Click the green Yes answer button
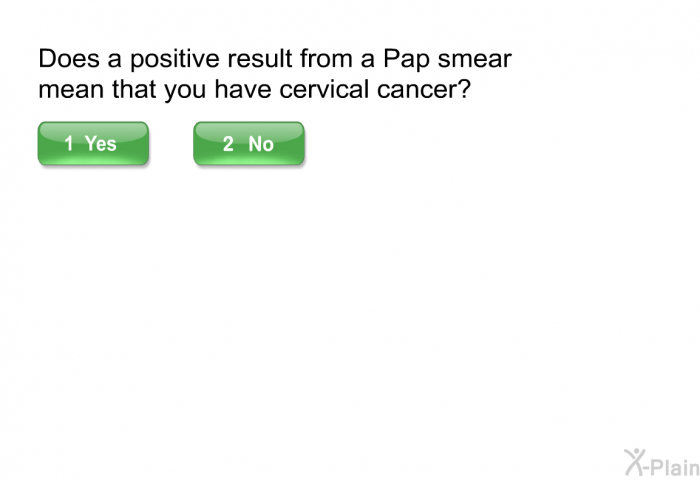 coord(93,144)
